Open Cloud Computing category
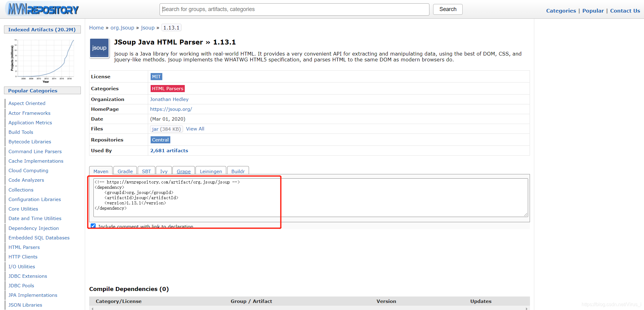The width and height of the screenshot is (644, 310). tap(28, 171)
